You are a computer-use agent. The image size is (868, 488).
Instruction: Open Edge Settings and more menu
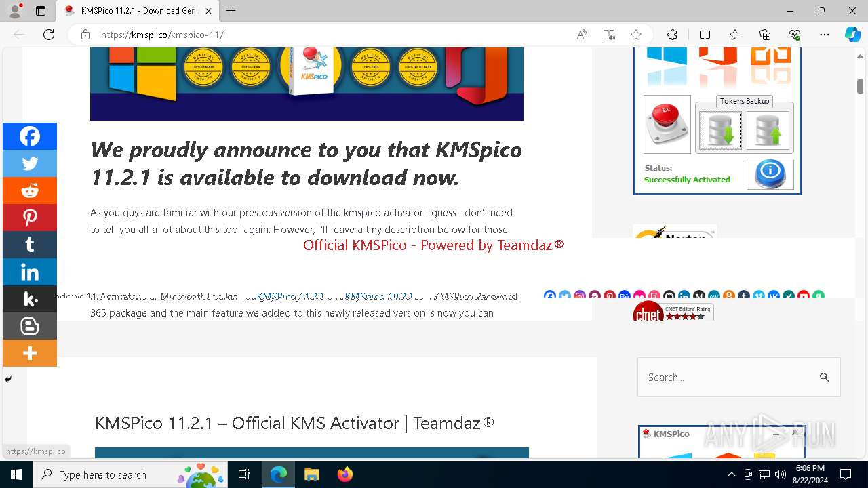coord(825,35)
